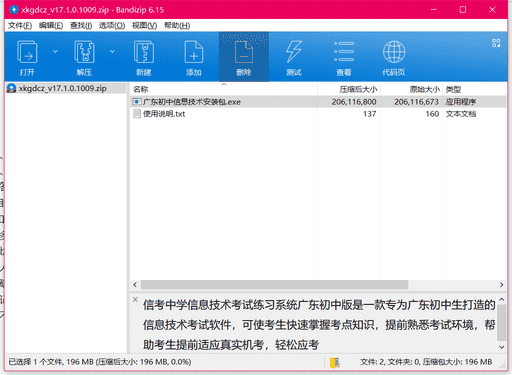Open the 文件(F) menu
The width and height of the screenshot is (512, 375).
[x=20, y=25]
